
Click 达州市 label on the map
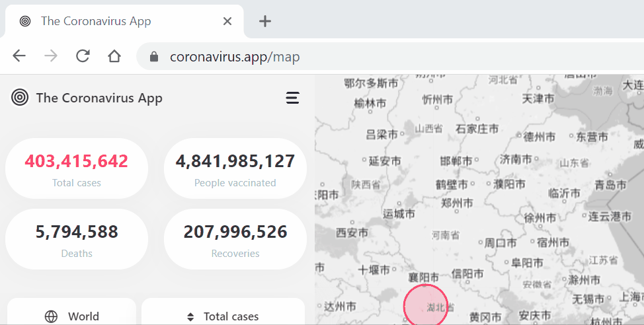point(340,306)
